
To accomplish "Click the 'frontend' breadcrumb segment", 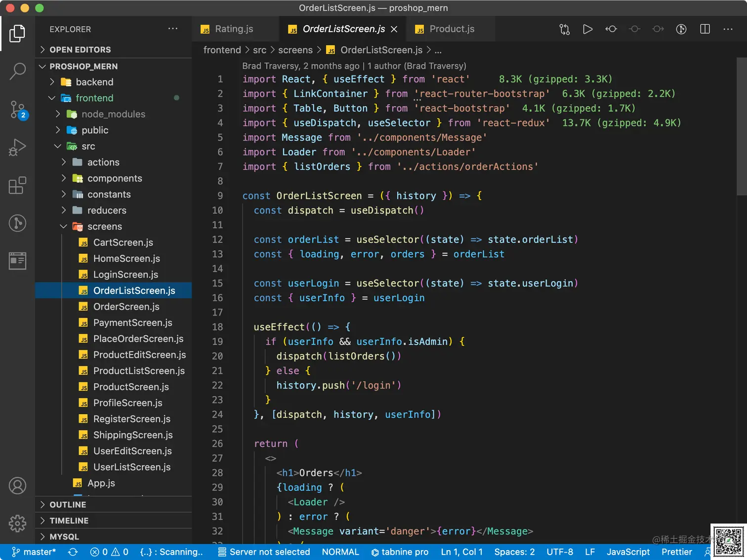I will coord(222,50).
